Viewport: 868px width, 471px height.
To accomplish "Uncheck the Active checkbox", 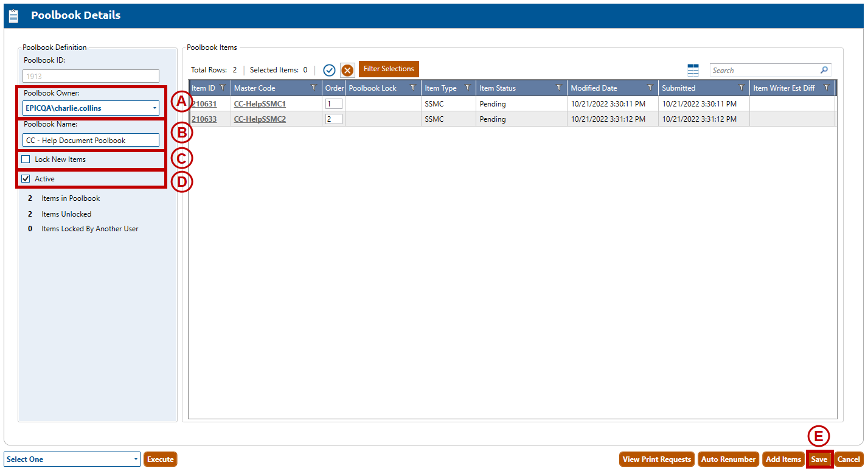I will [x=26, y=179].
